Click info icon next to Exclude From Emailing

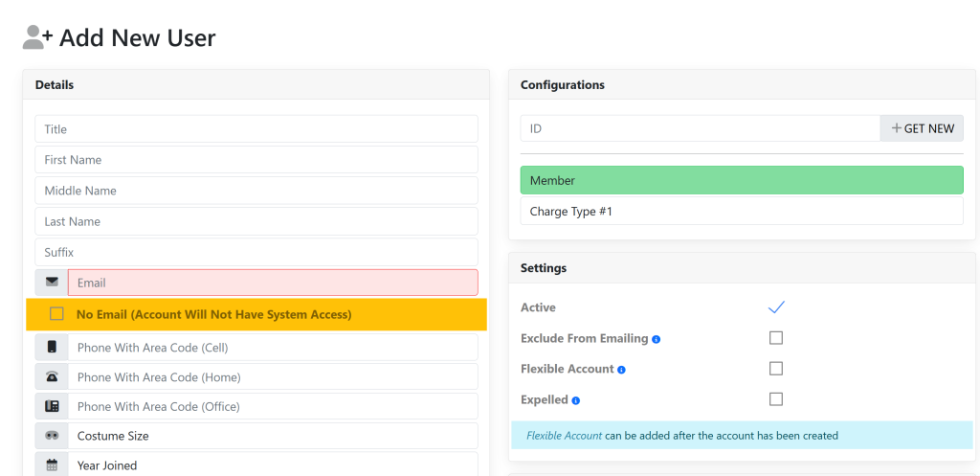657,339
